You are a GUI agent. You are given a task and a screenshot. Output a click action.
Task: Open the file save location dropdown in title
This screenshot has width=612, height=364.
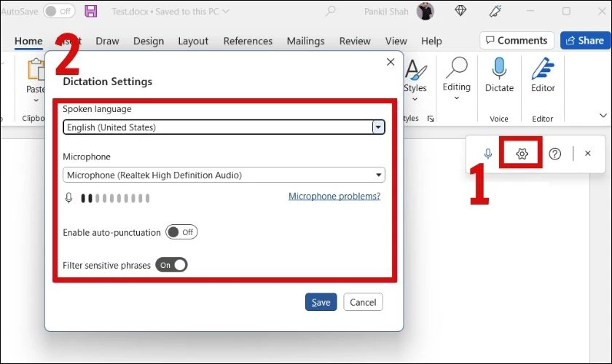click(226, 12)
